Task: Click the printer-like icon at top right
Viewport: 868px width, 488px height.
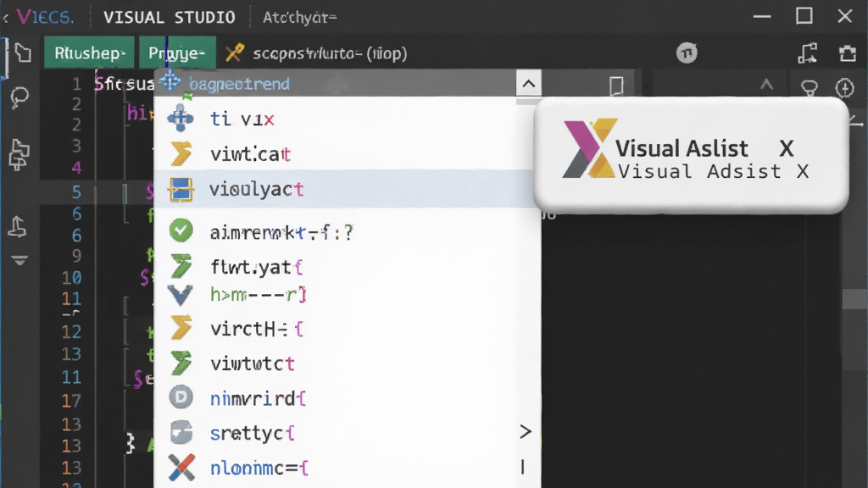Action: point(848,53)
